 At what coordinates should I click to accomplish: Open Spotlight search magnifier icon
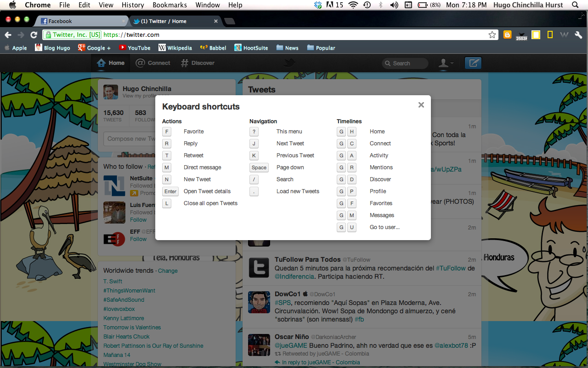tap(576, 5)
